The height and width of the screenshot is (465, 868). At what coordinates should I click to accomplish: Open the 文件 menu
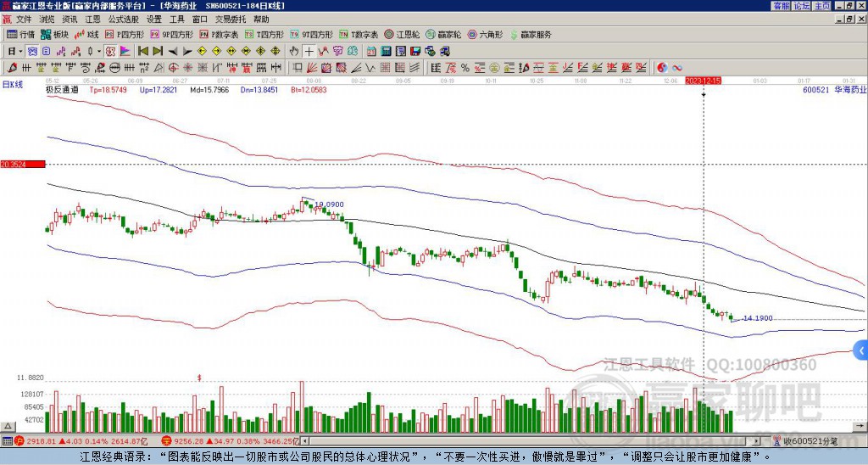coord(24,20)
